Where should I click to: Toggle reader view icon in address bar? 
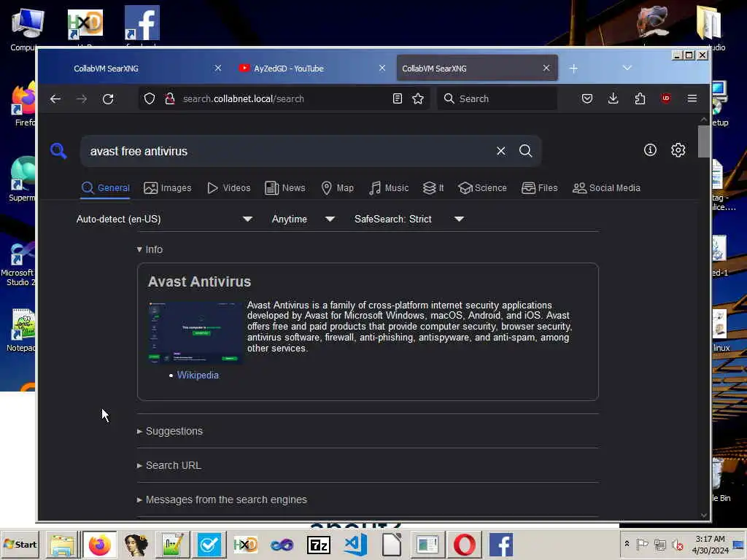click(398, 98)
